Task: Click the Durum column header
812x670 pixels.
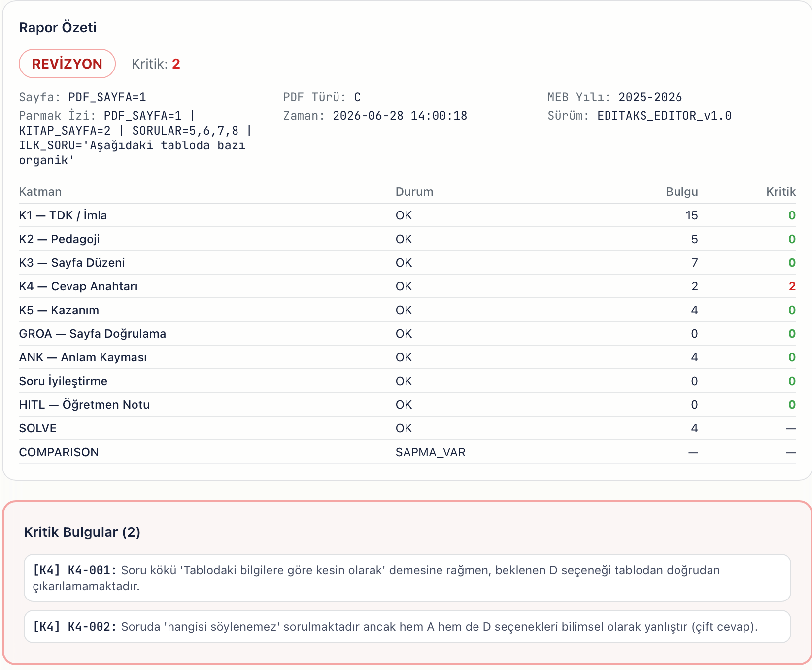Action: tap(414, 192)
